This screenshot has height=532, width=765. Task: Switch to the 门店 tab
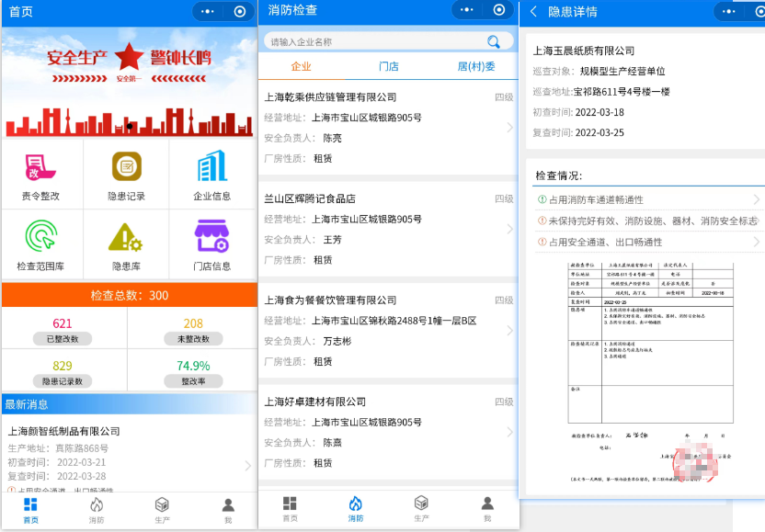pyautogui.click(x=389, y=67)
